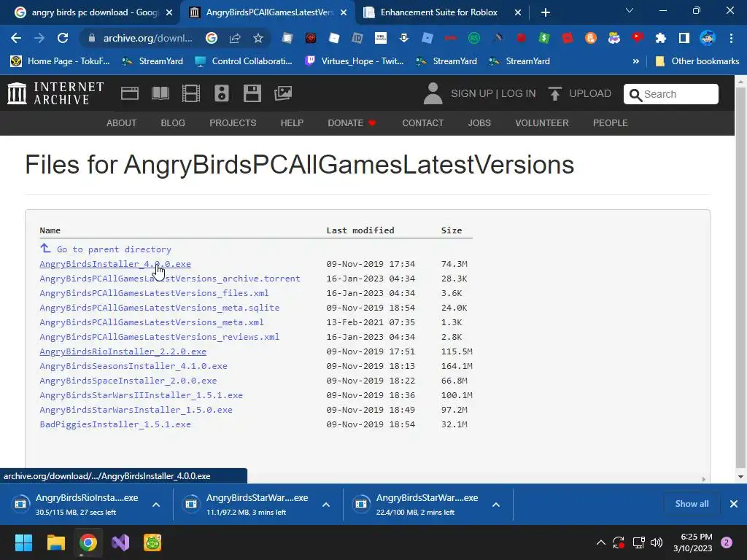Image resolution: width=747 pixels, height=560 pixels.
Task: Open Chrome's three-dot menu
Action: (x=731, y=38)
